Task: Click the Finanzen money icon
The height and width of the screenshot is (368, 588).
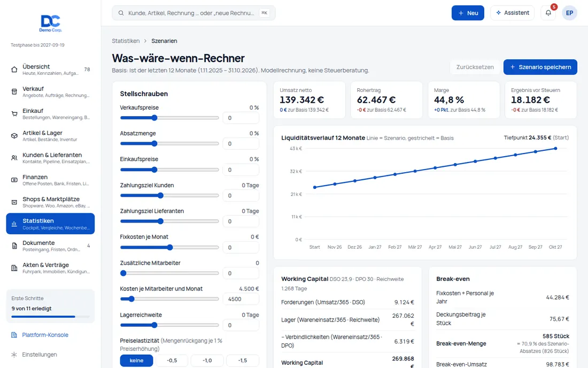Action: (14, 180)
